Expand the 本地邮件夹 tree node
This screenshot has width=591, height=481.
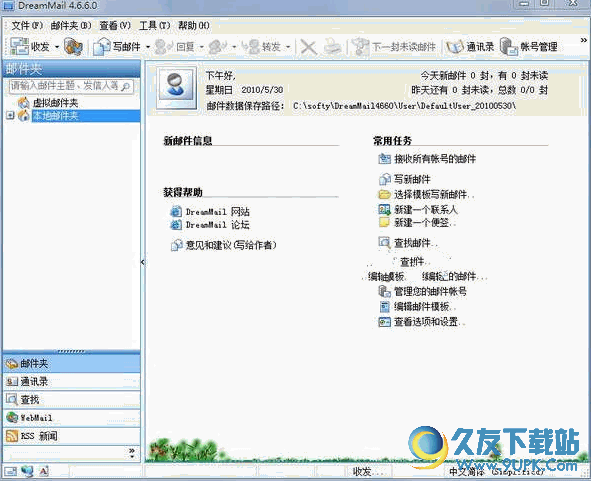pos(10,115)
